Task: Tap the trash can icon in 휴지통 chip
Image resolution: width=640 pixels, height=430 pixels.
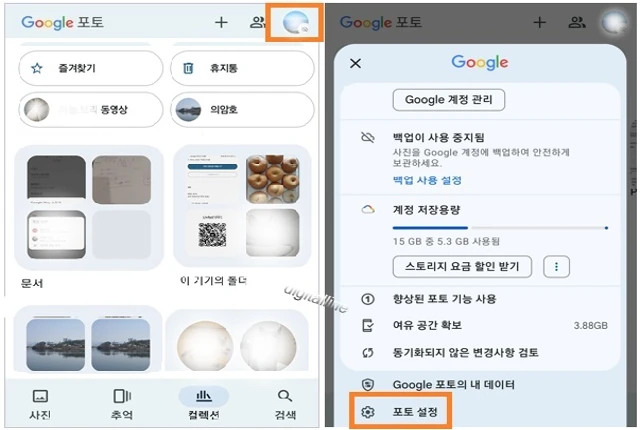Action: (x=188, y=68)
